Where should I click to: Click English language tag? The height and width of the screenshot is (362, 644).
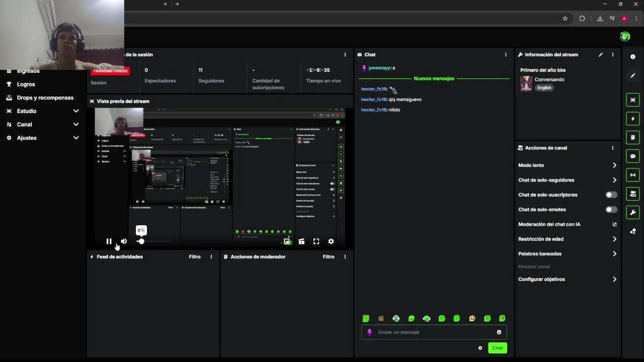544,87
